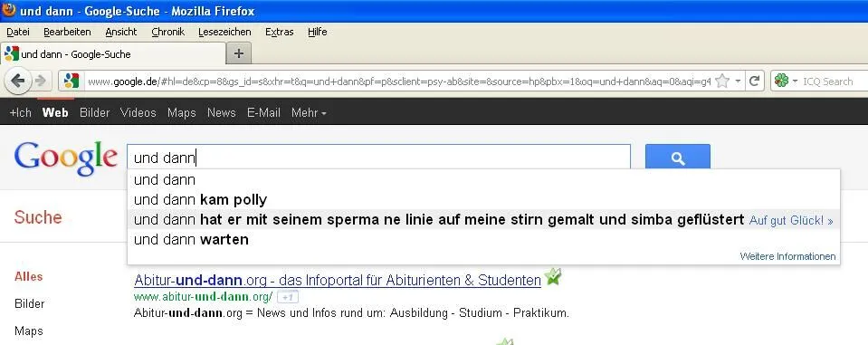Open the Abitur-und-dann.org result link
The width and height of the screenshot is (868, 345).
pos(337,280)
